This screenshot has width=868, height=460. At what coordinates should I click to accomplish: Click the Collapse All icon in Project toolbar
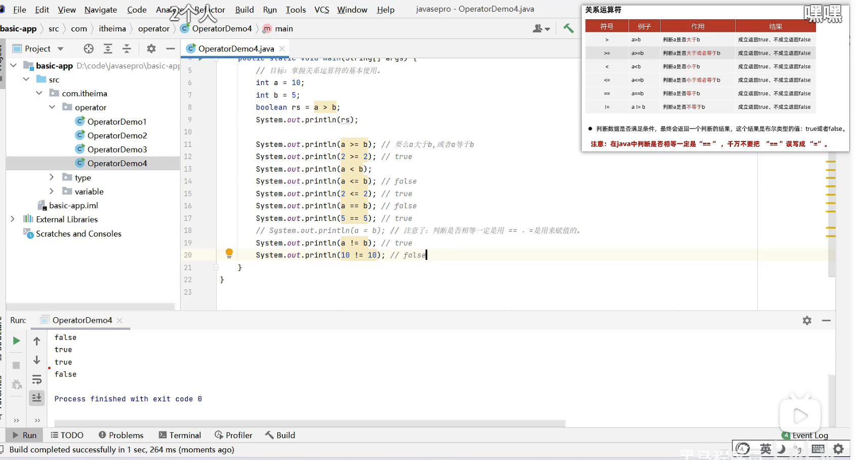point(127,49)
